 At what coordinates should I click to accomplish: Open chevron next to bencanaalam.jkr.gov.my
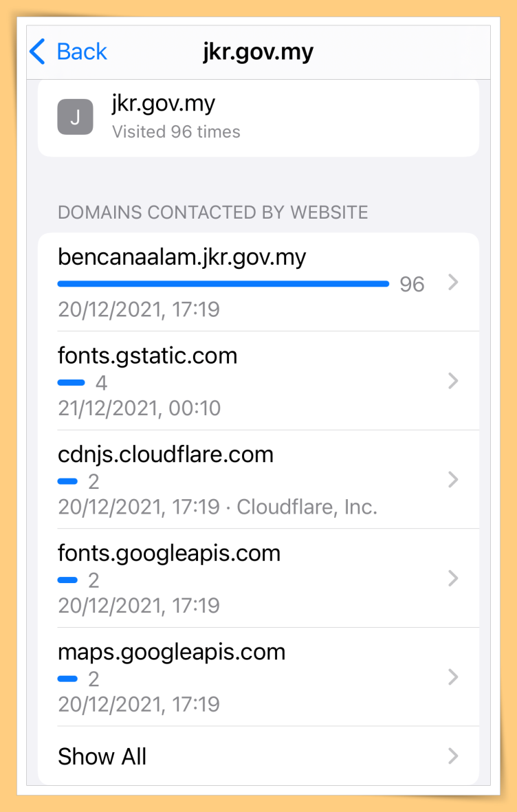click(x=453, y=282)
